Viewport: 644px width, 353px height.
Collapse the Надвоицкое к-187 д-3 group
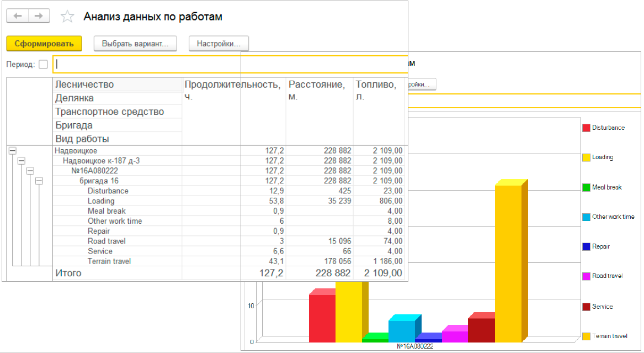(x=22, y=161)
